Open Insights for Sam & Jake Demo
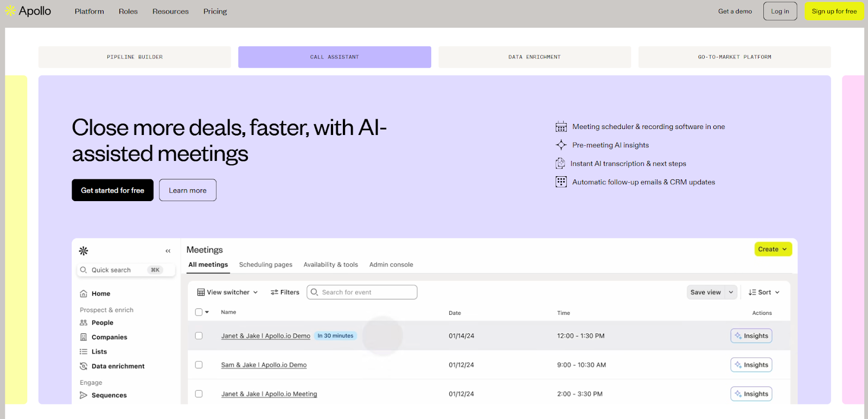Image resolution: width=868 pixels, height=419 pixels. pos(751,365)
